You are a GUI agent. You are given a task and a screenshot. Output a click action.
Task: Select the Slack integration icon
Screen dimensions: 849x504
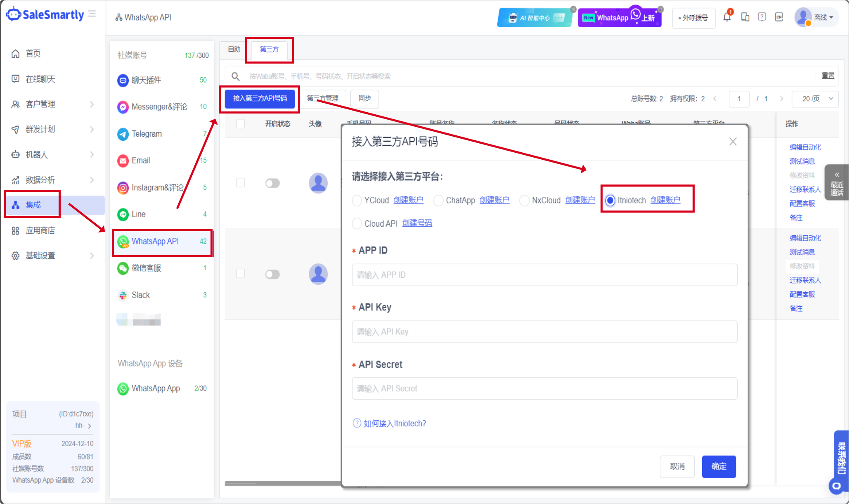pyautogui.click(x=123, y=295)
